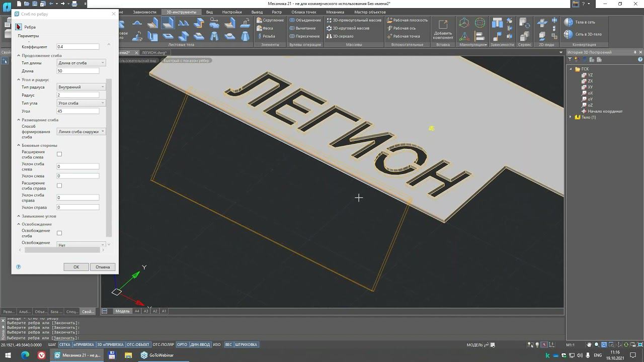Click the Длина value field
Image resolution: width=644 pixels, height=362 pixels.
78,71
